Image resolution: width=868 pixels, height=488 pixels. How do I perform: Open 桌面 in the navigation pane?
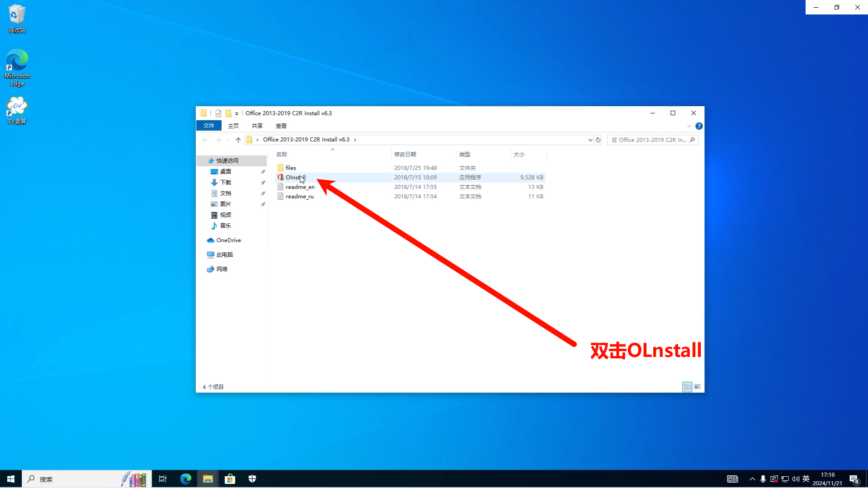[x=226, y=172]
